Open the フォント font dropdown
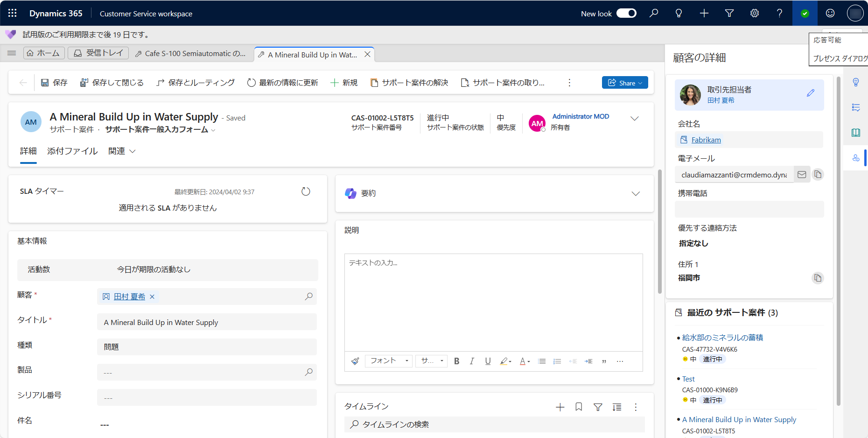The height and width of the screenshot is (438, 868). [388, 361]
